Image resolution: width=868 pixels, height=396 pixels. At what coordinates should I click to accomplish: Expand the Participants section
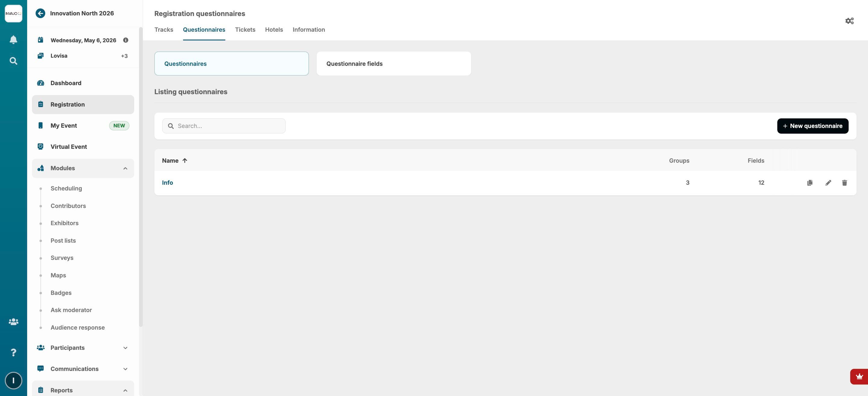tap(125, 348)
